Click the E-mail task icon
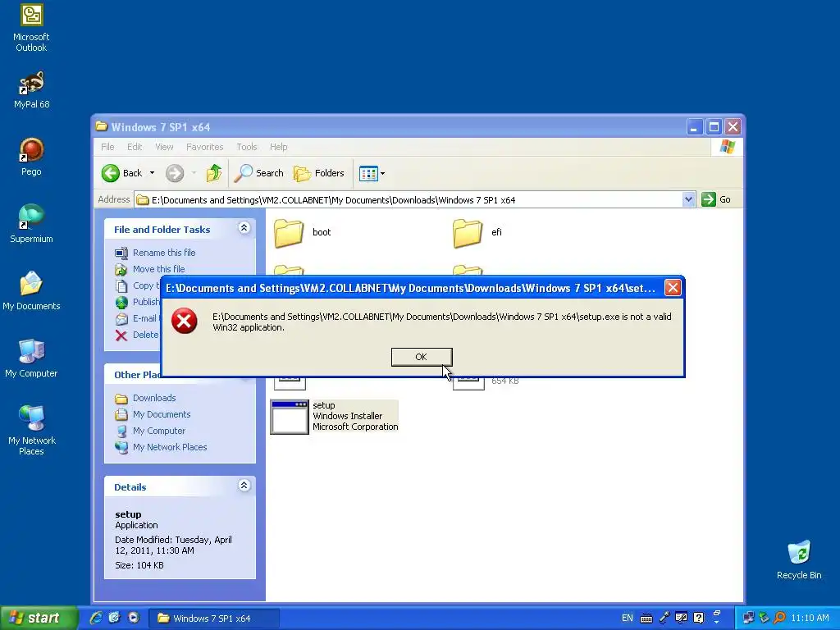The width and height of the screenshot is (840, 630). click(121, 319)
